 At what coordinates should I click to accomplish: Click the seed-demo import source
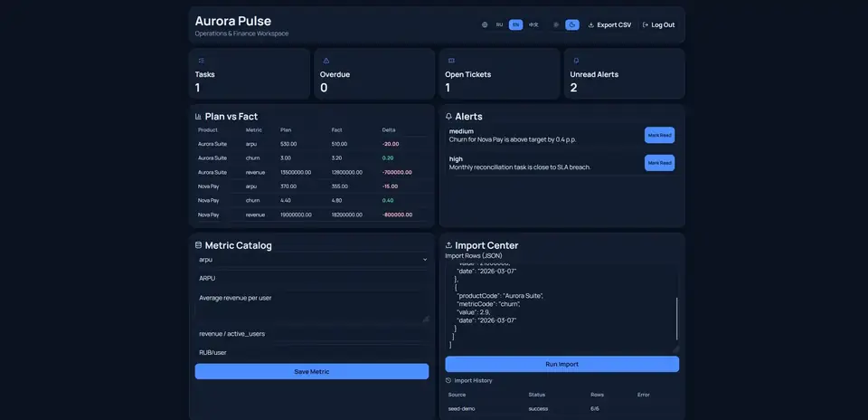(462, 409)
